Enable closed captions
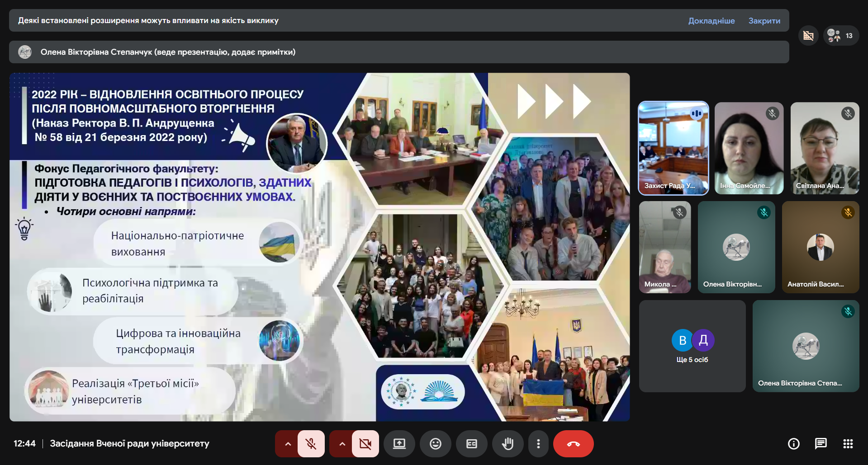This screenshot has height=465, width=868. [x=472, y=443]
